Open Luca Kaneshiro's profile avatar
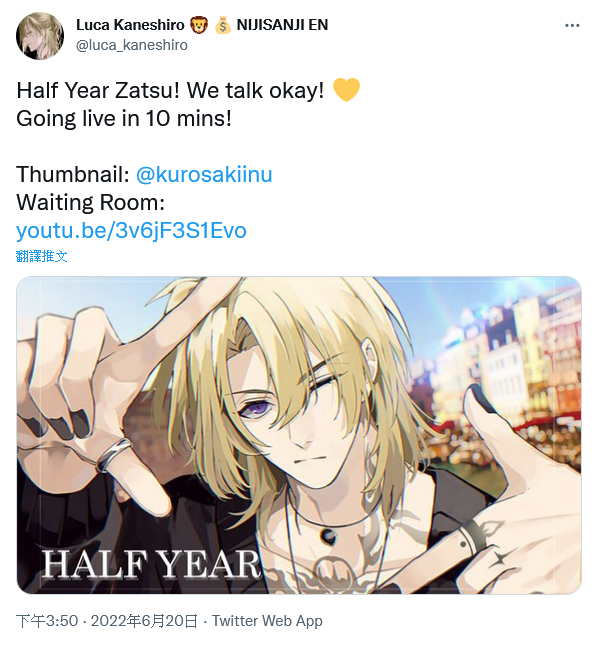This screenshot has height=646, width=598. tap(40, 36)
